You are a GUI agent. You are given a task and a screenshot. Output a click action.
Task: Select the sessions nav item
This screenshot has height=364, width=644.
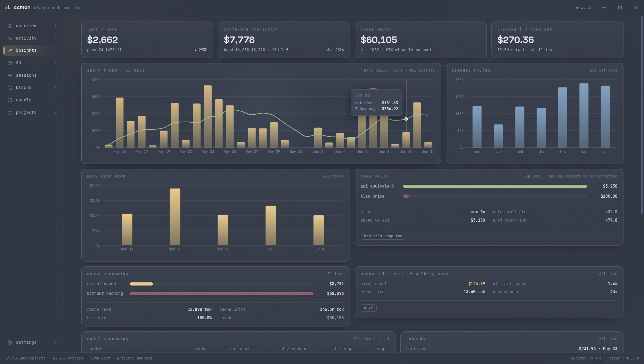tap(31, 75)
